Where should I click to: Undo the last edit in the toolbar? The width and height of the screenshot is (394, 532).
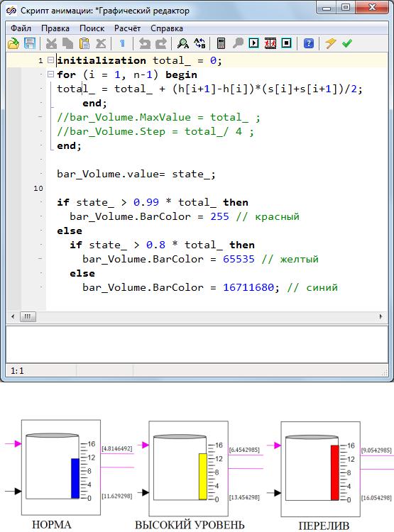click(145, 44)
